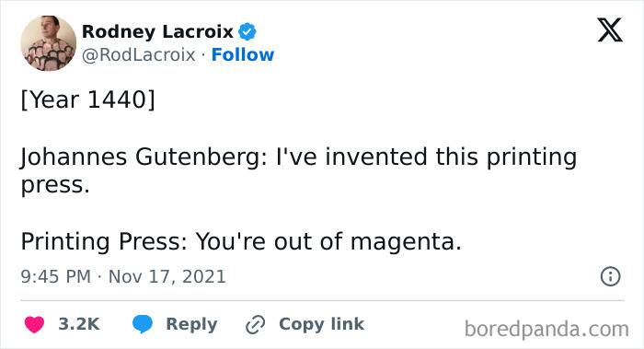Click the word magenta in the tweet
644x349 pixels.
[x=402, y=242]
